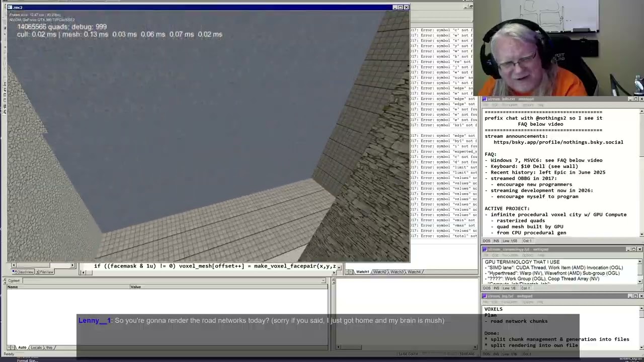Click scroll up arrow in stream_info notepad
The width and height of the screenshot is (644, 362).
tap(640, 110)
